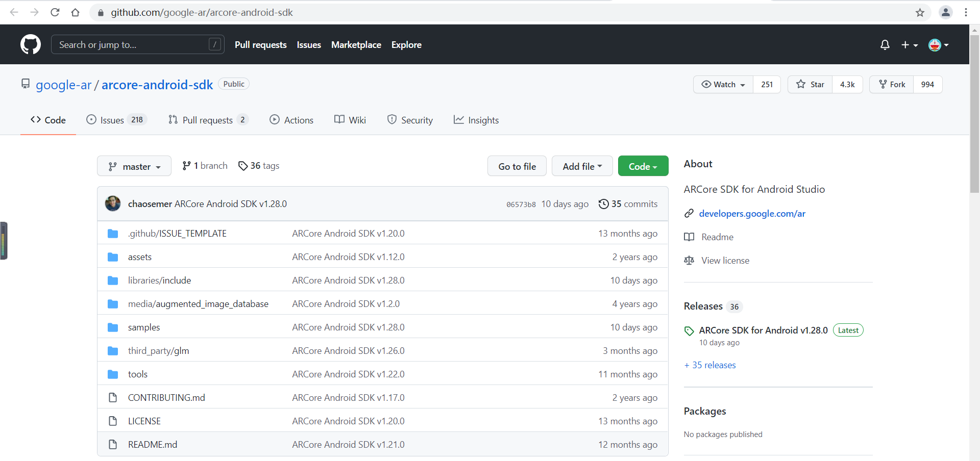Click folder icon for third_party/glm

113,351
